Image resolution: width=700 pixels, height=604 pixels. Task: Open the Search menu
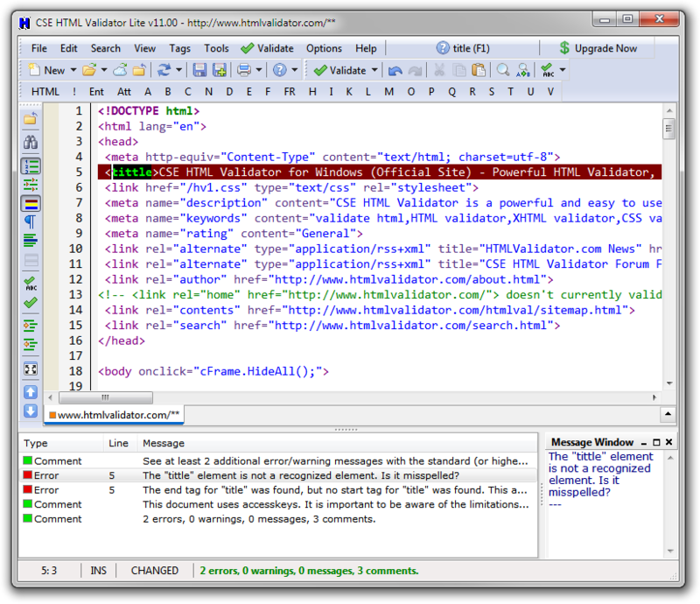coord(106,48)
